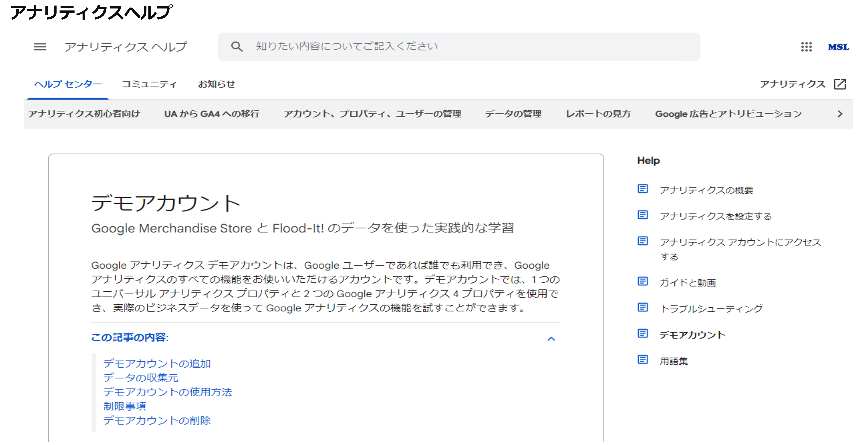Click the search field 知りたい内容についてご記入ください
Image resolution: width=868 pixels, height=445 pixels.
point(459,47)
